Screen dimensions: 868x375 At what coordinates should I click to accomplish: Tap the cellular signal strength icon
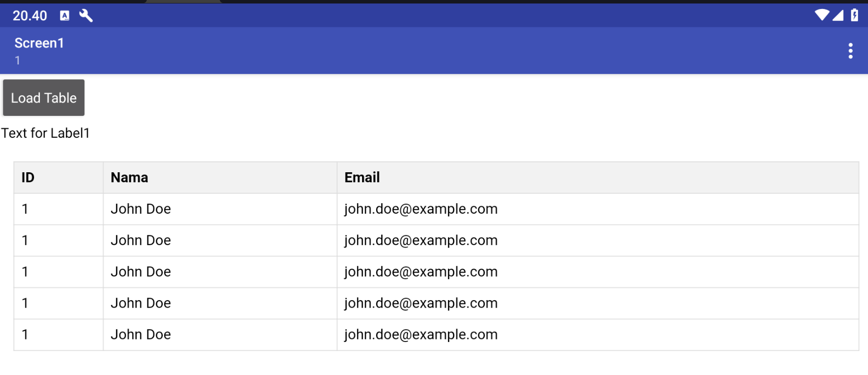[x=838, y=15]
